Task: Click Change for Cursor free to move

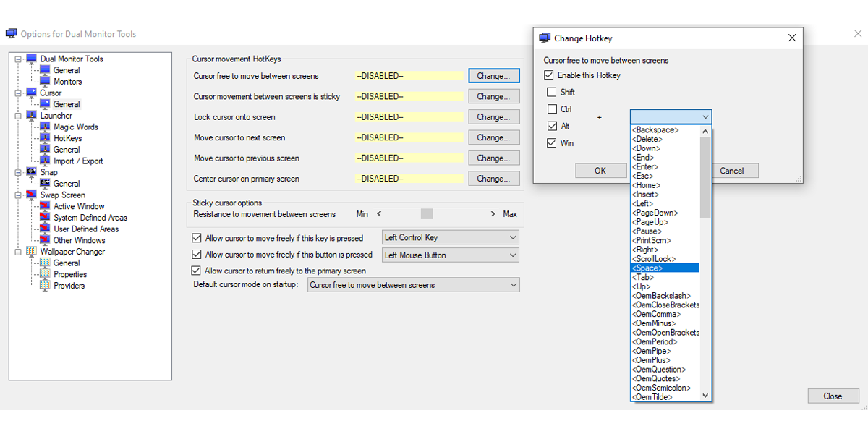Action: (494, 76)
